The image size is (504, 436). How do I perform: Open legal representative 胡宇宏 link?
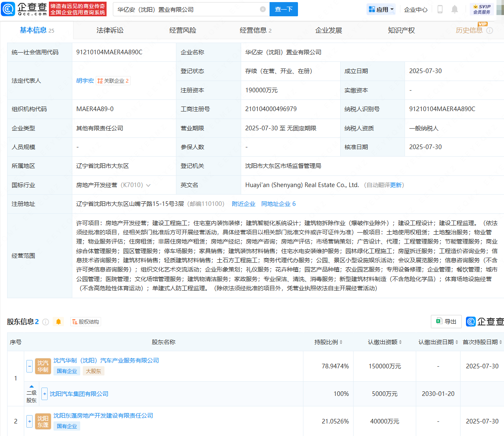pyautogui.click(x=85, y=81)
